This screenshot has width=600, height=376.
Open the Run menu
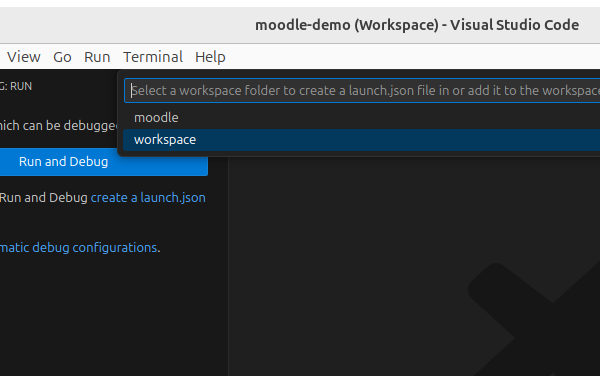tap(97, 57)
